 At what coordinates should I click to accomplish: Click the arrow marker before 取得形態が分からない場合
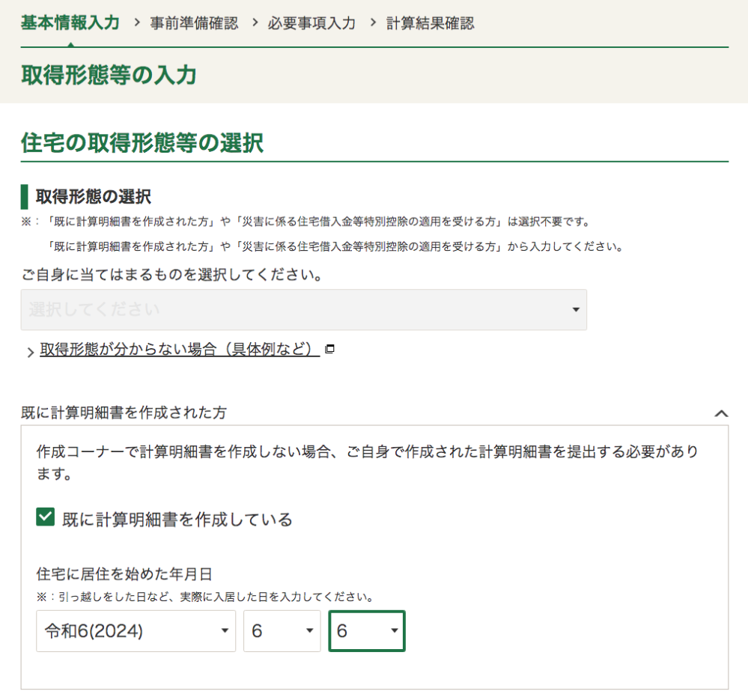(30, 352)
